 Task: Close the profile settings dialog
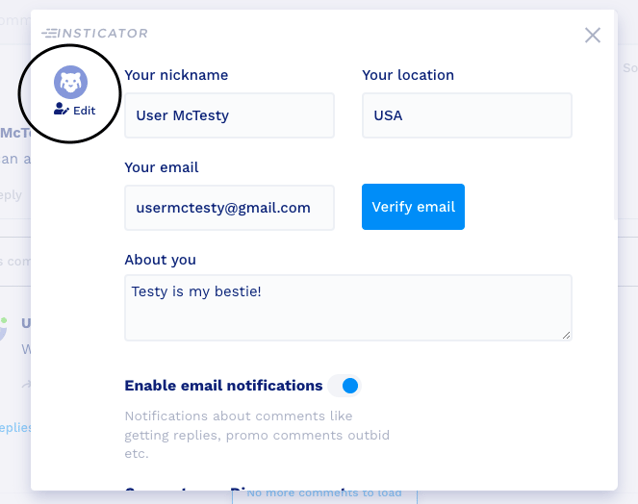click(592, 35)
